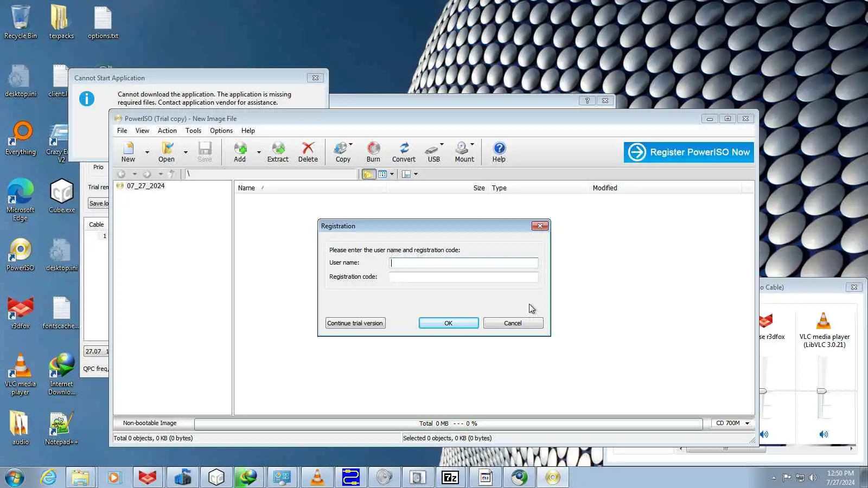Open the View menu

click(142, 131)
